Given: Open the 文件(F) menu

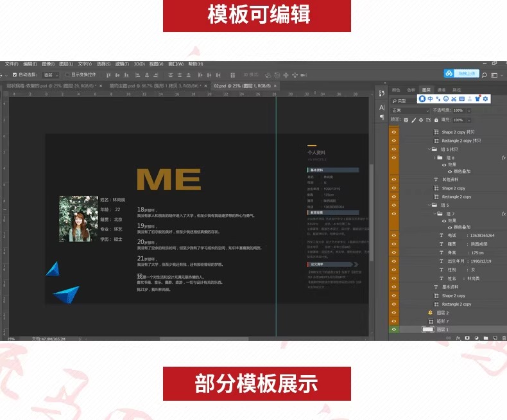Looking at the screenshot, I should tap(12, 64).
